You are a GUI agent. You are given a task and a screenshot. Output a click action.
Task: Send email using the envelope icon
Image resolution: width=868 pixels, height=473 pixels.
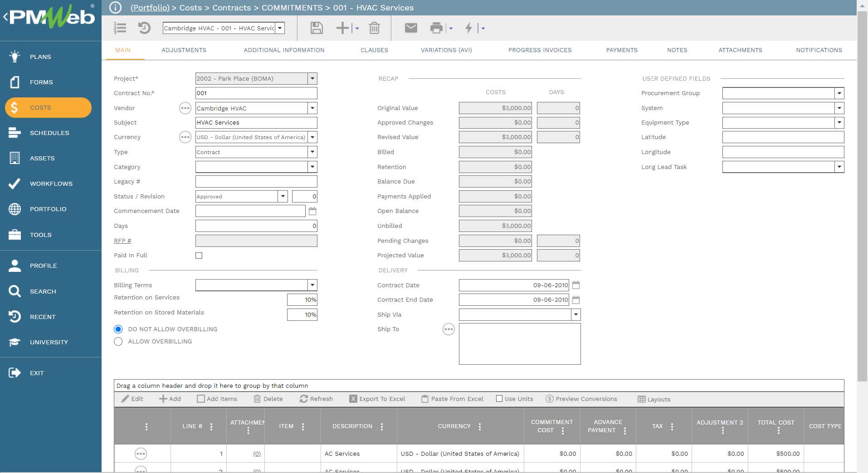pyautogui.click(x=411, y=28)
